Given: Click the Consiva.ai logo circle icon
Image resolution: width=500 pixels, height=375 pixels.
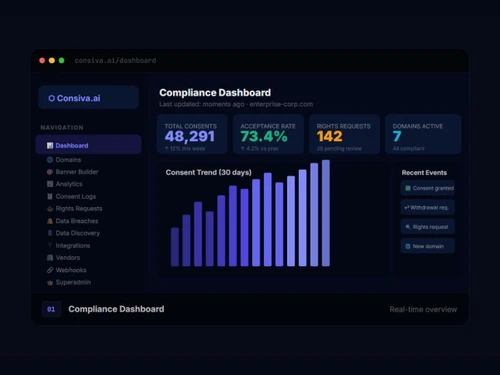Looking at the screenshot, I should [x=52, y=98].
